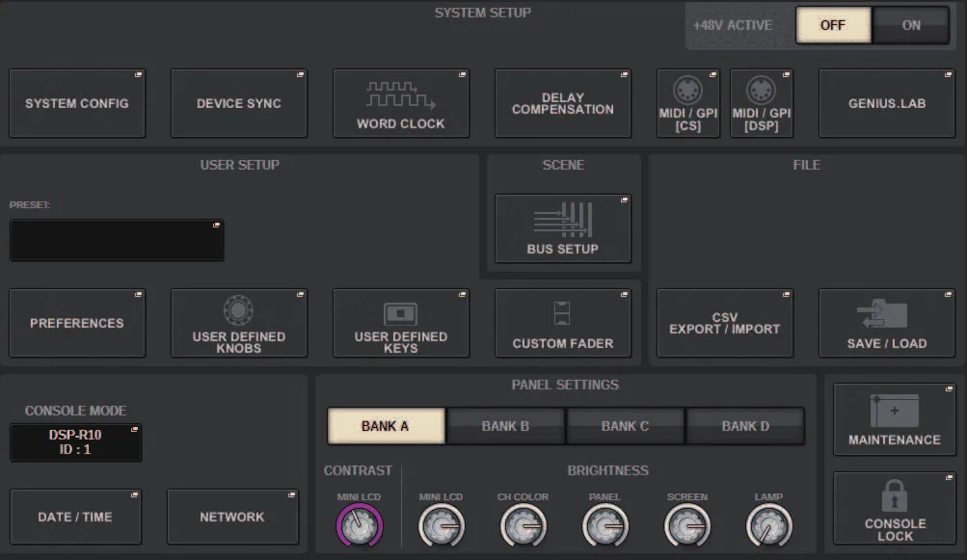Open Bus Setup routing icon
Viewport: 967px width, 560px height.
(x=562, y=220)
